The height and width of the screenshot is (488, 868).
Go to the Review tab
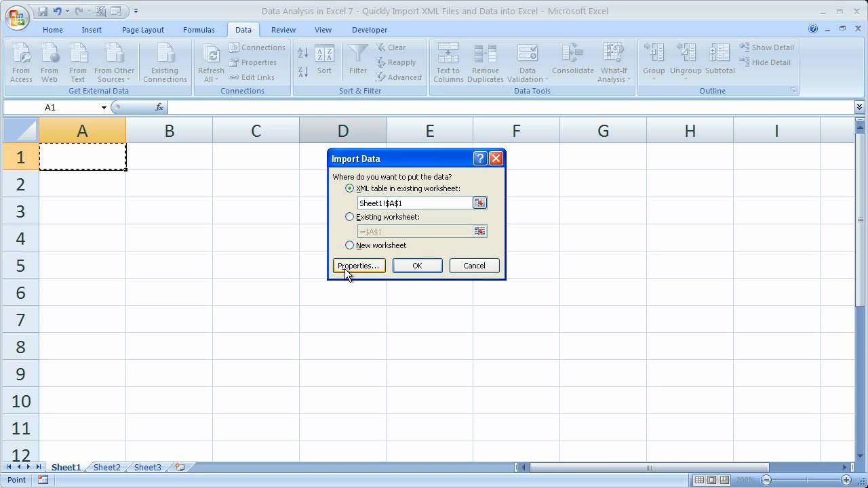pyautogui.click(x=283, y=30)
